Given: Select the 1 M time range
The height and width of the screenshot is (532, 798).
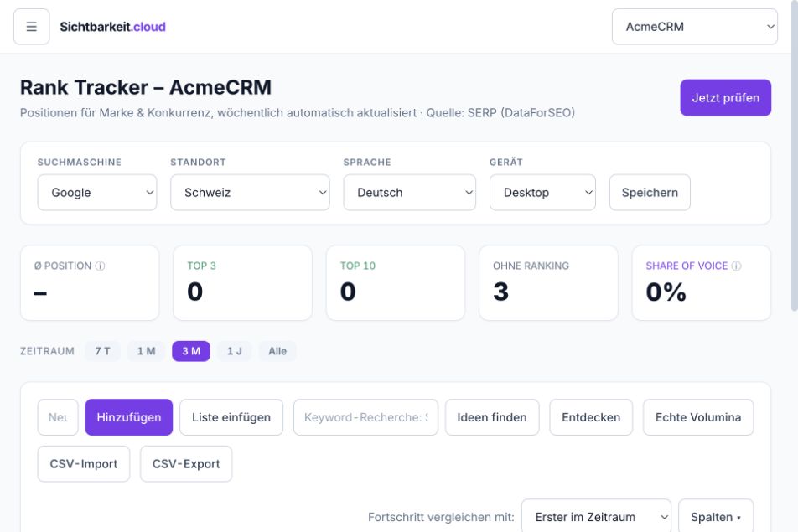Looking at the screenshot, I should click(146, 351).
